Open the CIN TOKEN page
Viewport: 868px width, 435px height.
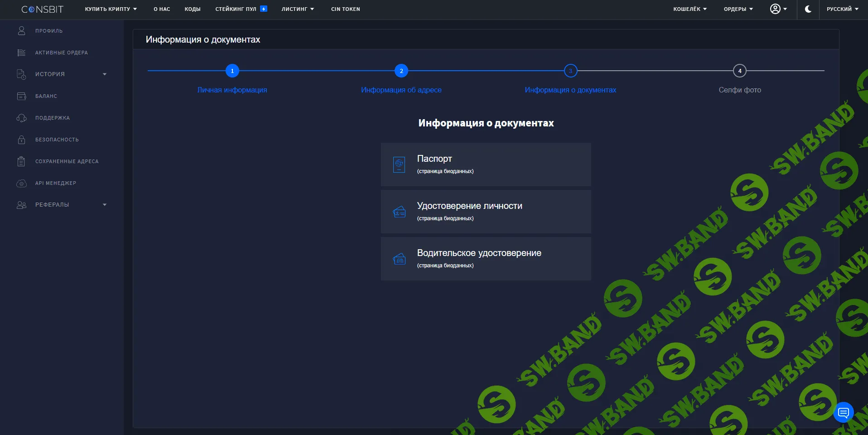[x=345, y=9]
